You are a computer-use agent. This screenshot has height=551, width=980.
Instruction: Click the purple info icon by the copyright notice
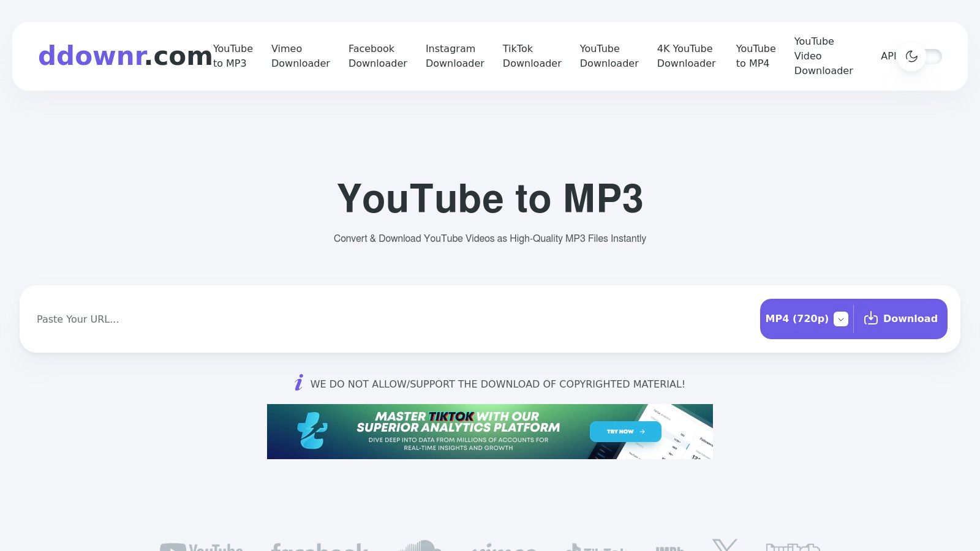pyautogui.click(x=298, y=383)
